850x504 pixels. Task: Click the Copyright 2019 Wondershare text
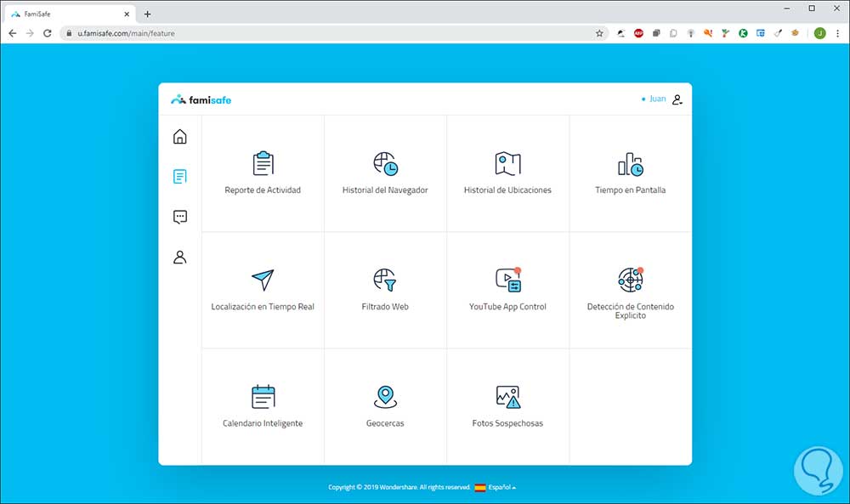pos(399,487)
